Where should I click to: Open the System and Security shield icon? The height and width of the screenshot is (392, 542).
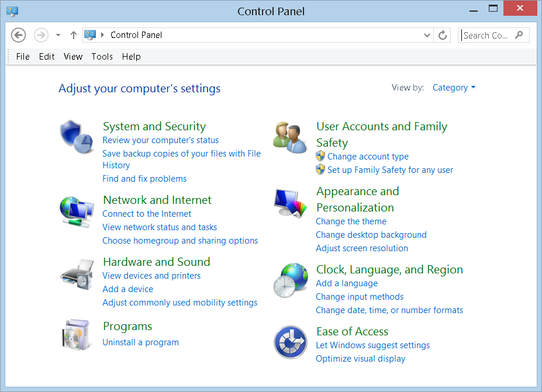tap(77, 137)
